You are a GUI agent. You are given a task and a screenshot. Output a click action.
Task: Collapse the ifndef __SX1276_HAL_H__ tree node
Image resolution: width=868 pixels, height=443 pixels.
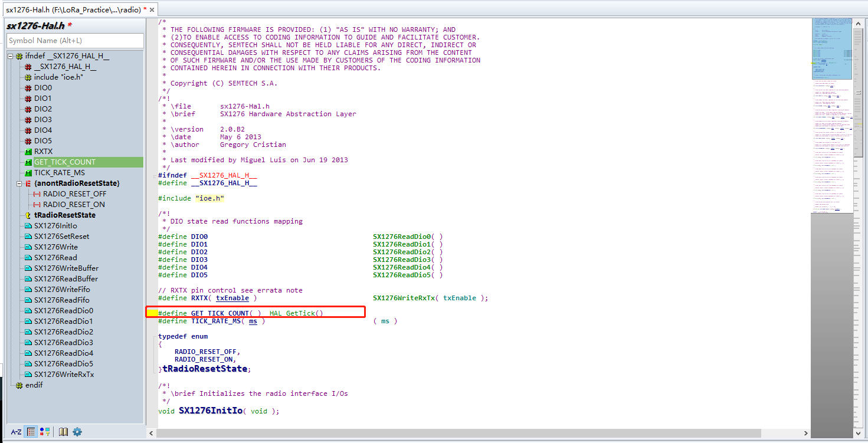click(11, 56)
